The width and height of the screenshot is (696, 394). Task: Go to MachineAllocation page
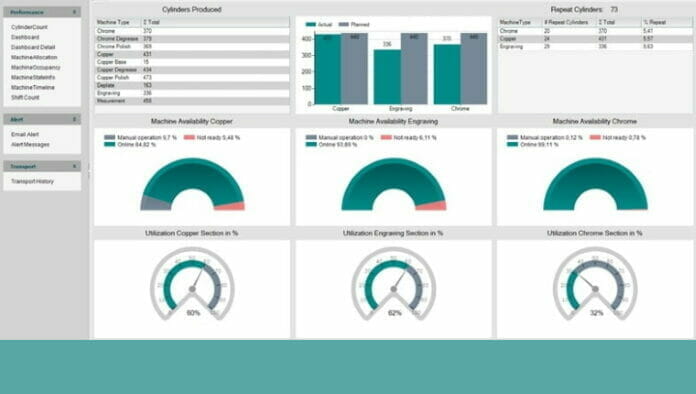[34, 57]
